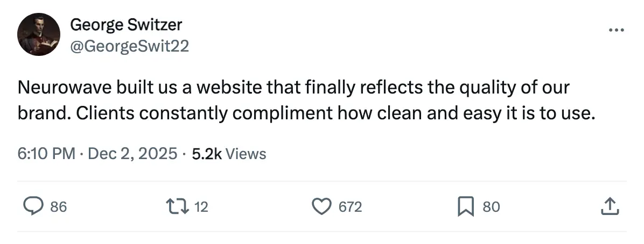Open the 5.2k view count

(x=206, y=154)
